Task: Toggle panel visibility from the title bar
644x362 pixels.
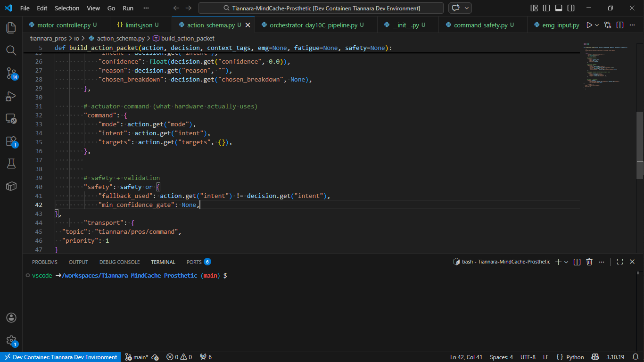Action: 559,8
